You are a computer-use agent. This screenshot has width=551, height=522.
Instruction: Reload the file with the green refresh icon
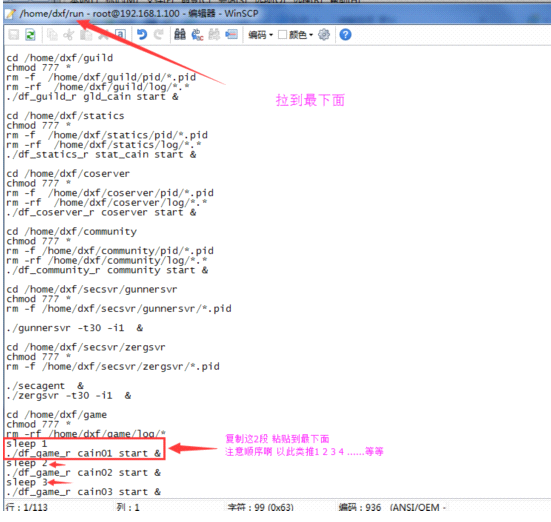(31, 35)
